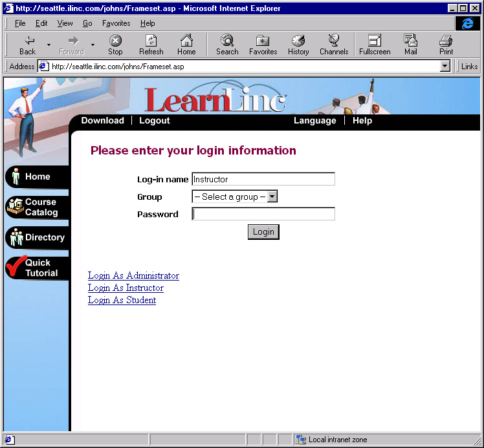
Task: Go to the browser Home toolbar icon
Action: (186, 45)
